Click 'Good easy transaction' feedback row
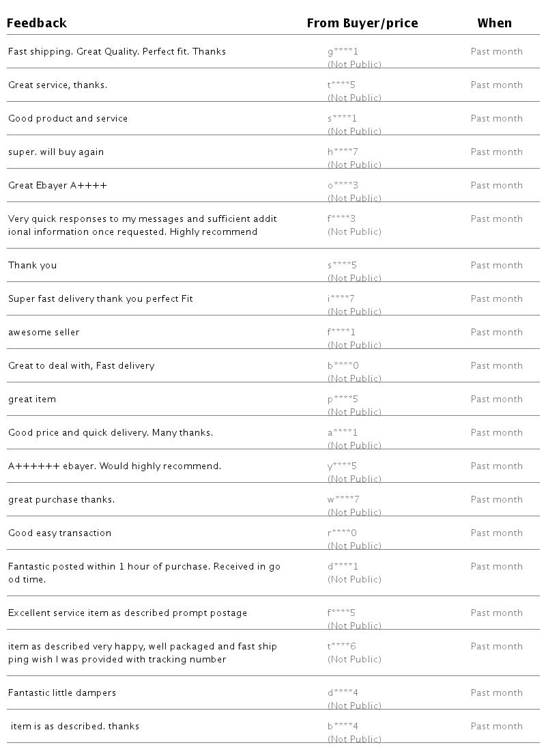This screenshot has height=756, width=546. [59, 533]
